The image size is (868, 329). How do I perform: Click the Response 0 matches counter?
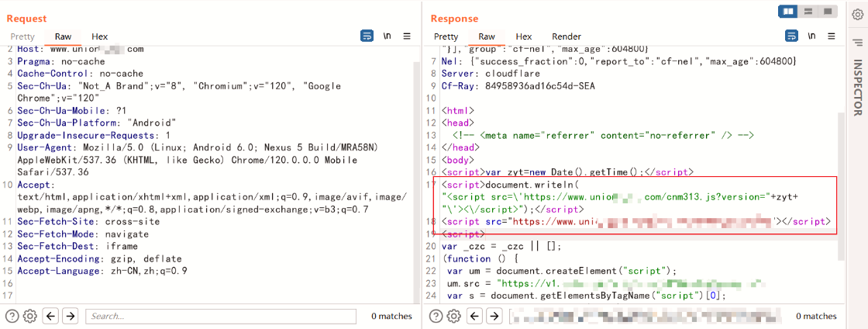(x=816, y=317)
